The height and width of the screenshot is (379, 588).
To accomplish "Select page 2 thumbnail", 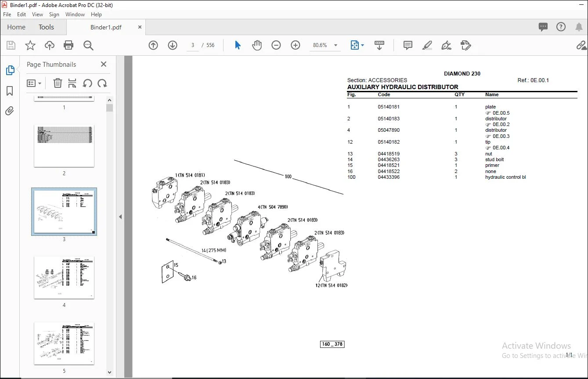I will click(x=64, y=146).
